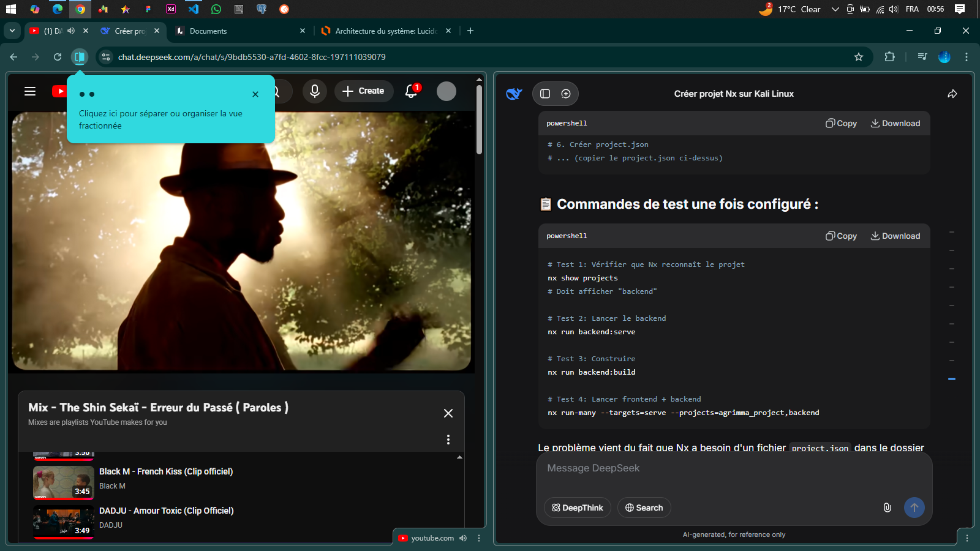
Task: Start a new DeepSeek chat
Action: coord(566,94)
